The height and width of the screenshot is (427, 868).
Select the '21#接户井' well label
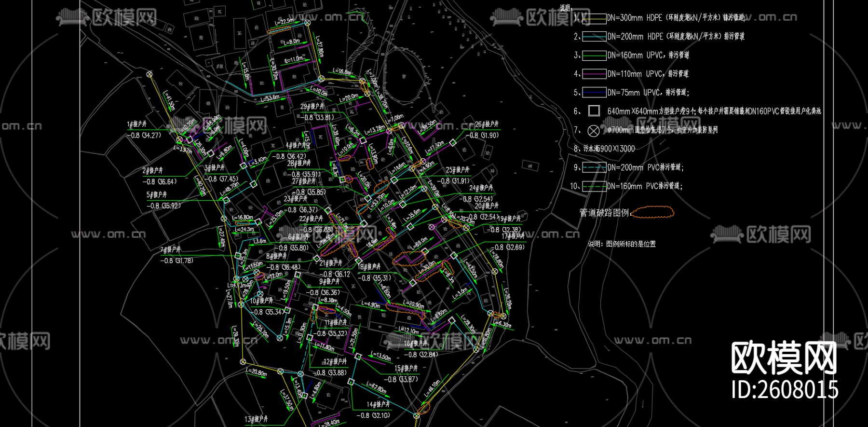pos(331,263)
